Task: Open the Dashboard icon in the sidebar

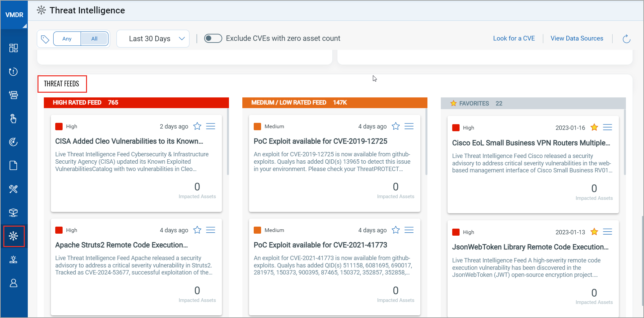Action: point(13,48)
